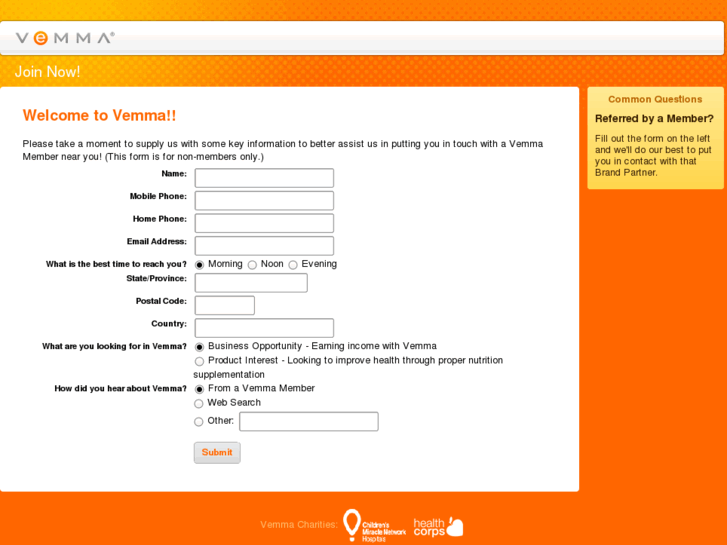Focus the Home Phone field

click(x=264, y=223)
